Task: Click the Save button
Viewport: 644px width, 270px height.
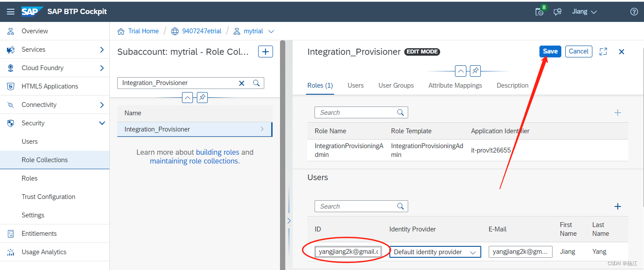Action: 550,51
